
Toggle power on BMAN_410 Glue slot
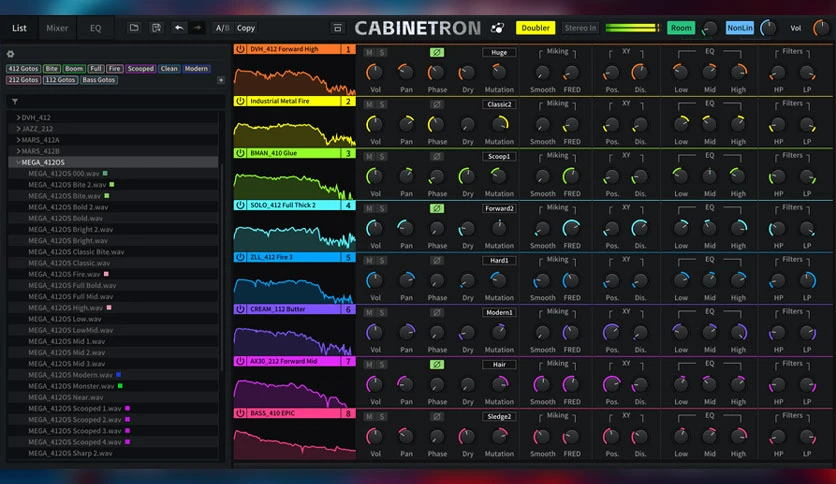click(240, 153)
